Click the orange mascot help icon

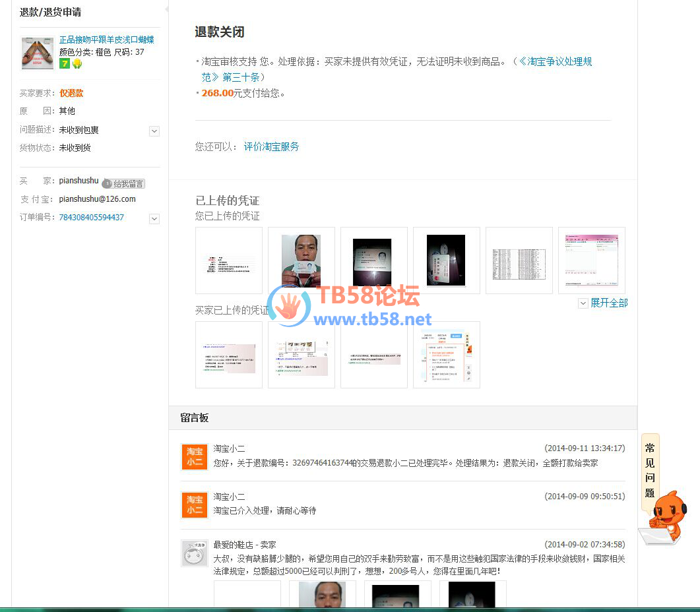tap(664, 518)
